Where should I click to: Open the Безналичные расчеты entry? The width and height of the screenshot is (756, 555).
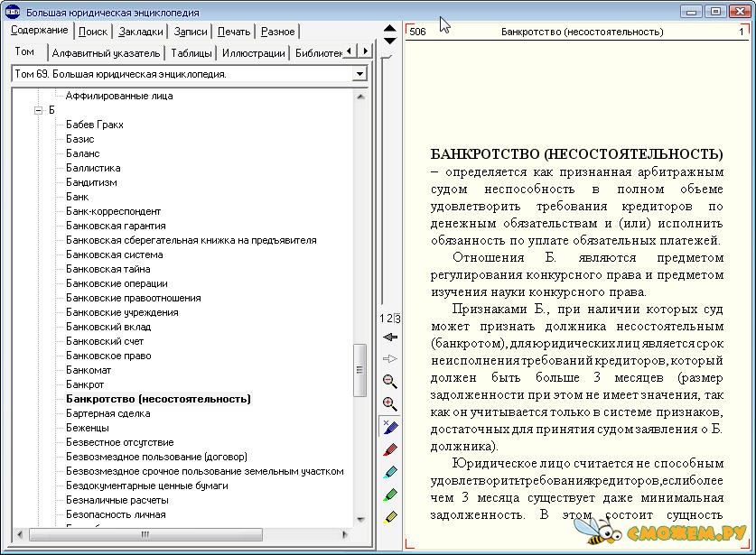pos(117,501)
